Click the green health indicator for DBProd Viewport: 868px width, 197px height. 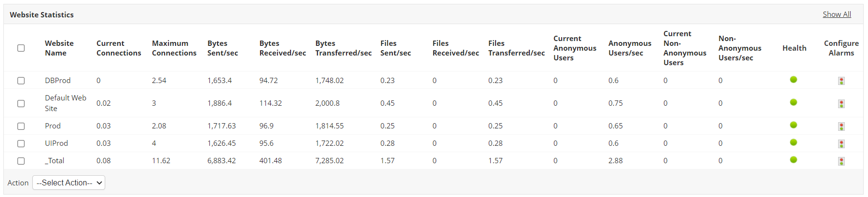(x=793, y=80)
